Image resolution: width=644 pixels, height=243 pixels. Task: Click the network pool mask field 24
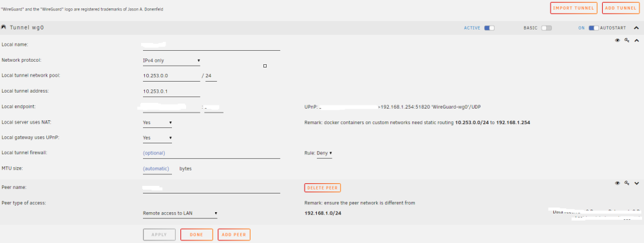211,76
